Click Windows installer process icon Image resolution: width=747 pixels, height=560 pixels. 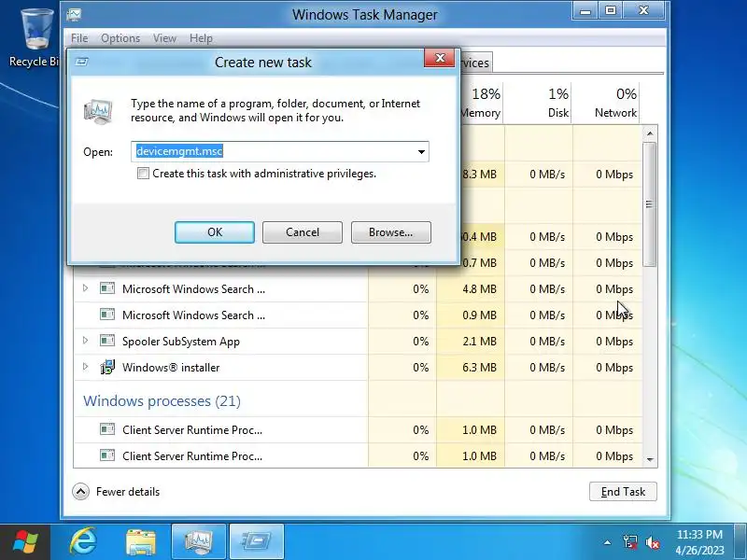107,367
